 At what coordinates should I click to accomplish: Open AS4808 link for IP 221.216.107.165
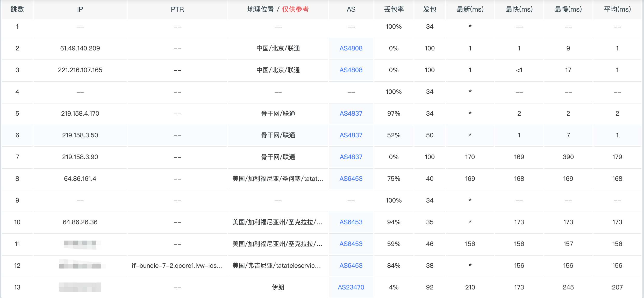(351, 70)
